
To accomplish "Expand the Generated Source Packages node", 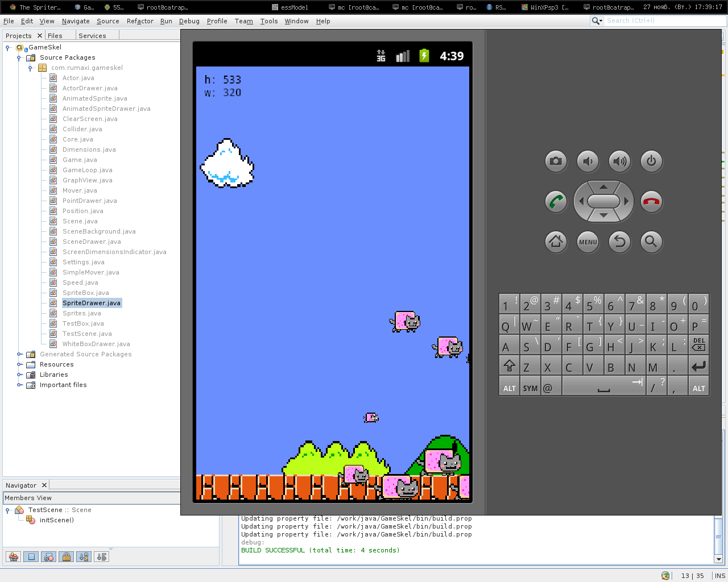I will [19, 354].
